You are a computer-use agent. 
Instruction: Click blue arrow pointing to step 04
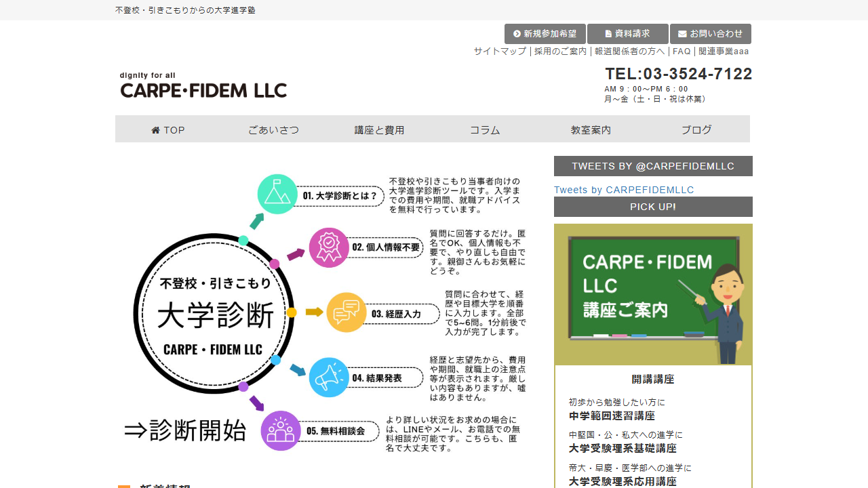click(298, 370)
